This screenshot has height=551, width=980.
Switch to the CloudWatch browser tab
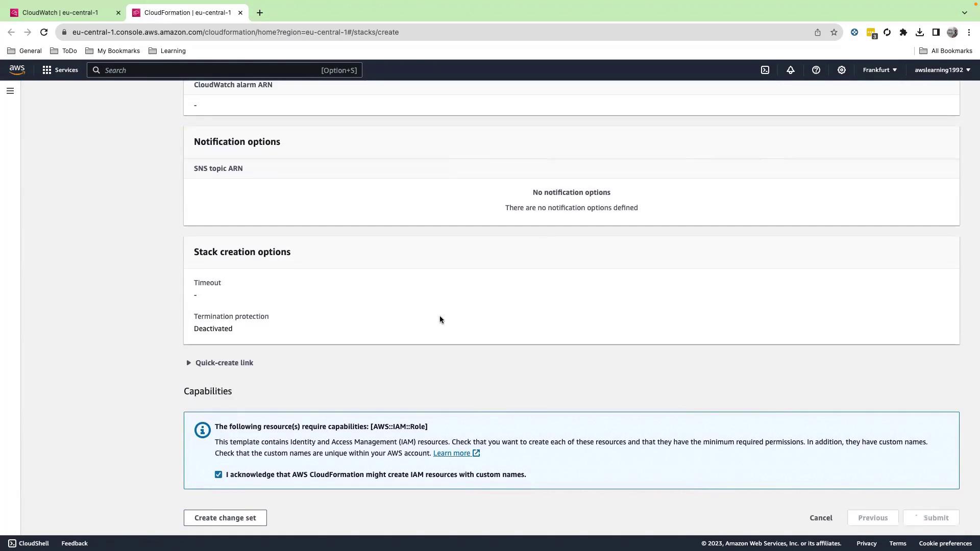(x=60, y=12)
